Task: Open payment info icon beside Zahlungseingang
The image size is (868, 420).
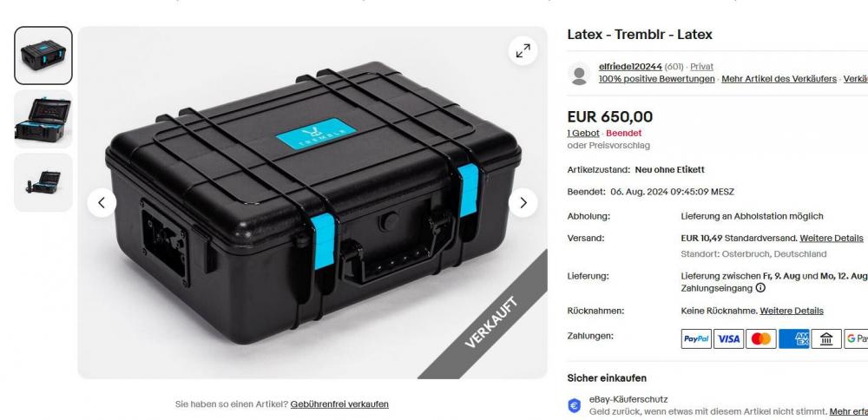Action: pyautogui.click(x=760, y=288)
